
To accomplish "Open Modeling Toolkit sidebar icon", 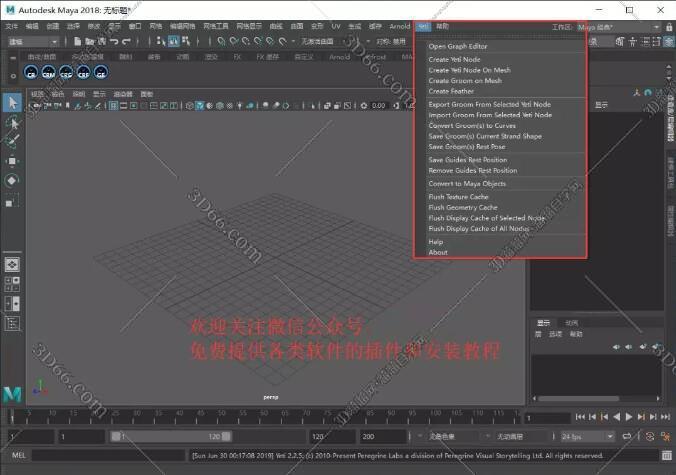I will click(620, 41).
